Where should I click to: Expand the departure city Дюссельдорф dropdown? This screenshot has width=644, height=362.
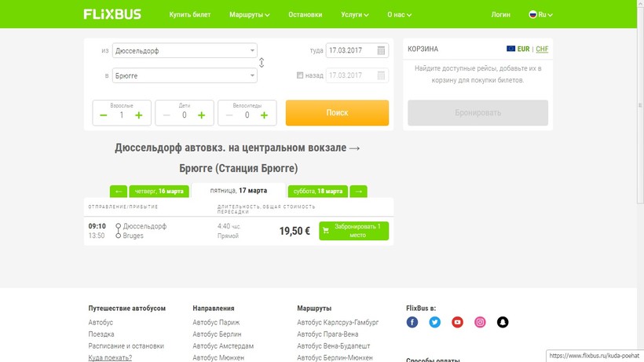[252, 51]
